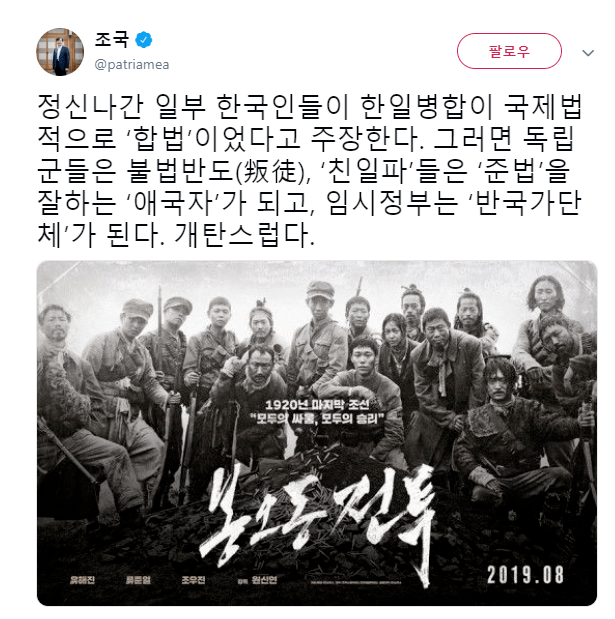Click the 조국 display name
Screen dimensions: 615x619
tap(112, 39)
